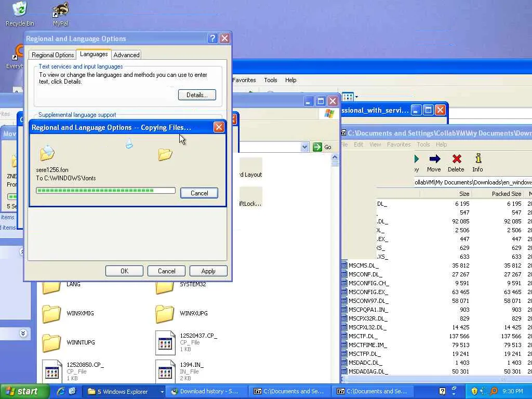Open the WIN9XUPG folder

click(165, 314)
